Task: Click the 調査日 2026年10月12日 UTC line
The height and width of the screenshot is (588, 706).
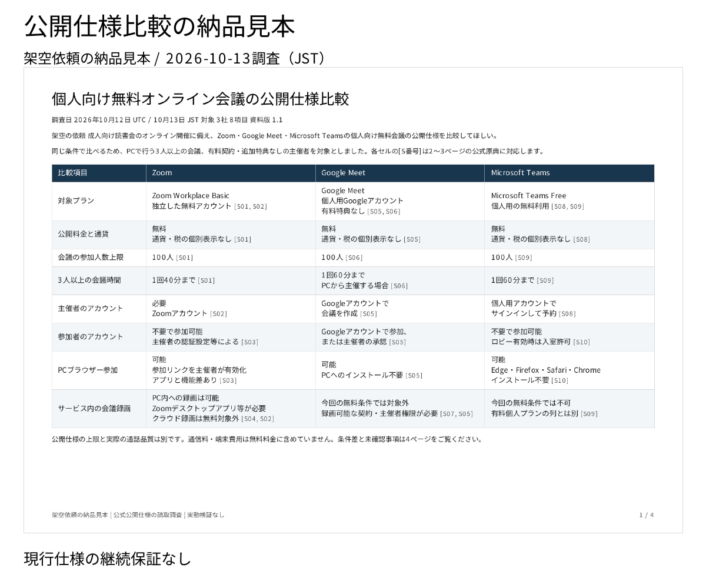Action: coord(167,120)
